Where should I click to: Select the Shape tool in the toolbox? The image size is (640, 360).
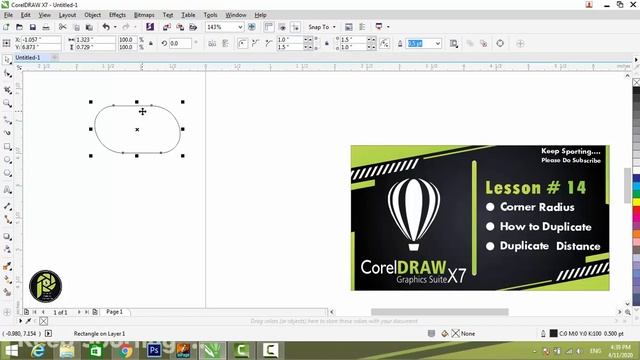point(7,74)
